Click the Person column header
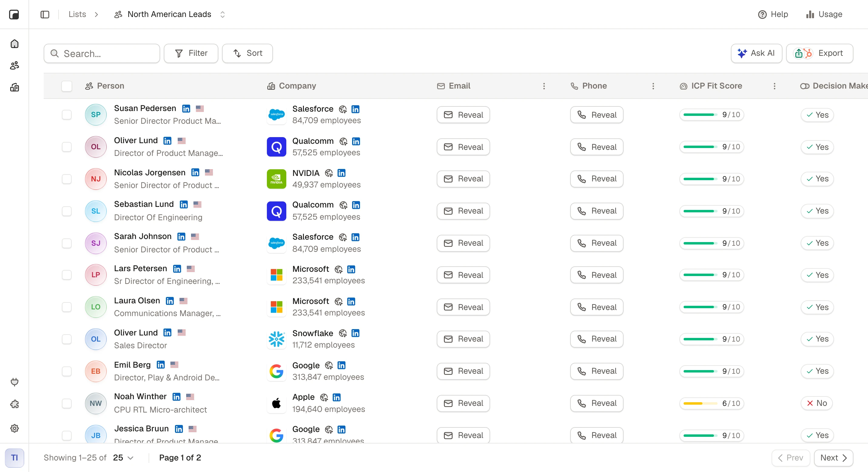Screen dimensions: 868x472 point(105,86)
